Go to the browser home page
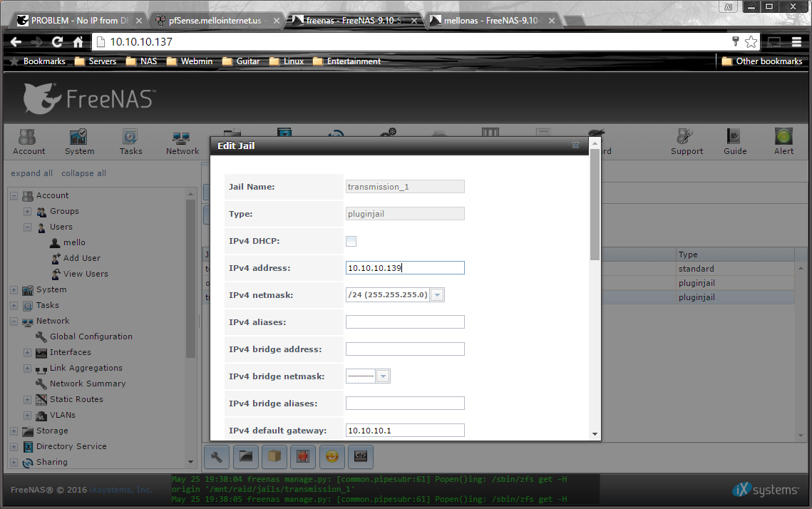This screenshot has height=509, width=812. pyautogui.click(x=78, y=42)
